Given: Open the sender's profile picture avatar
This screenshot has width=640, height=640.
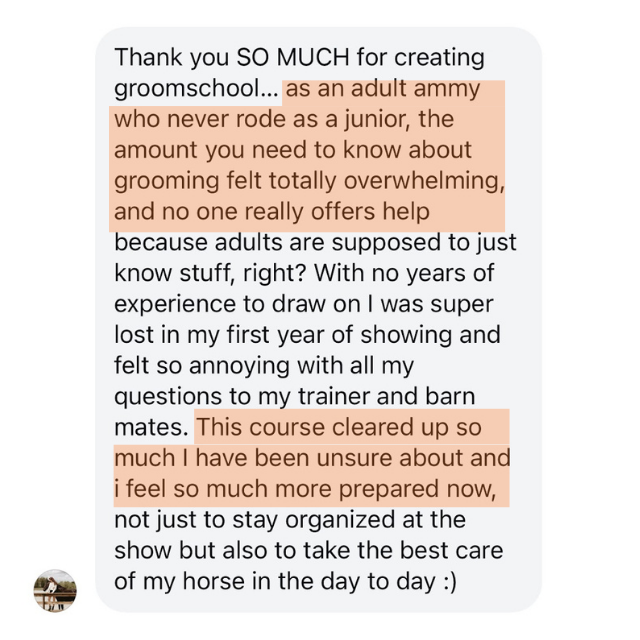Looking at the screenshot, I should coord(55,591).
